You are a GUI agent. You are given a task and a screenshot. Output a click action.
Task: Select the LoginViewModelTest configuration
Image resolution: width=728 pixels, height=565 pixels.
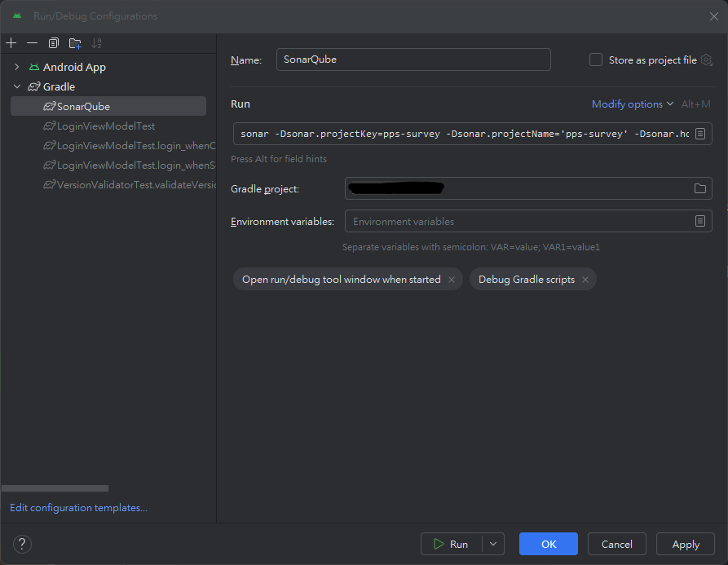click(105, 126)
